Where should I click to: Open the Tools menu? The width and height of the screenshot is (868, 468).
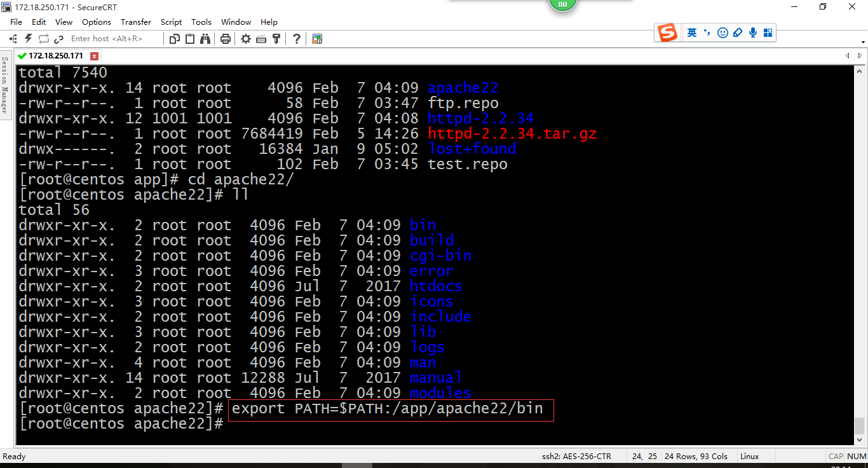pos(201,22)
